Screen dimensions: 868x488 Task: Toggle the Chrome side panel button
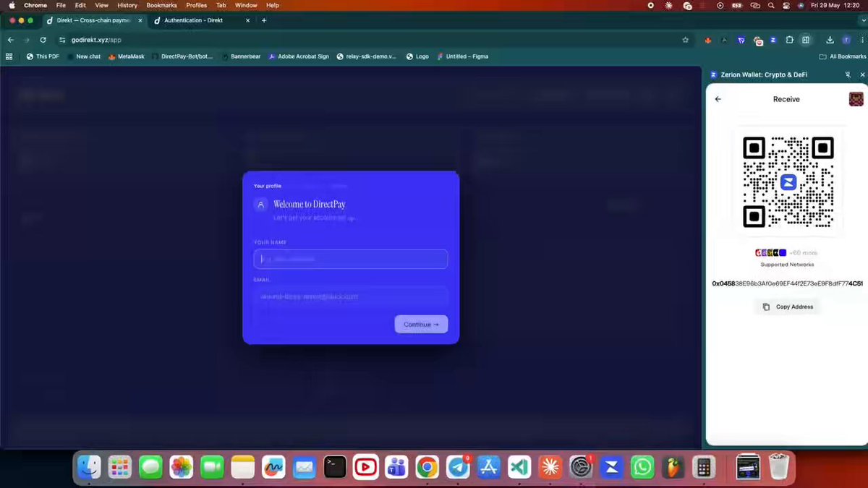pos(806,40)
